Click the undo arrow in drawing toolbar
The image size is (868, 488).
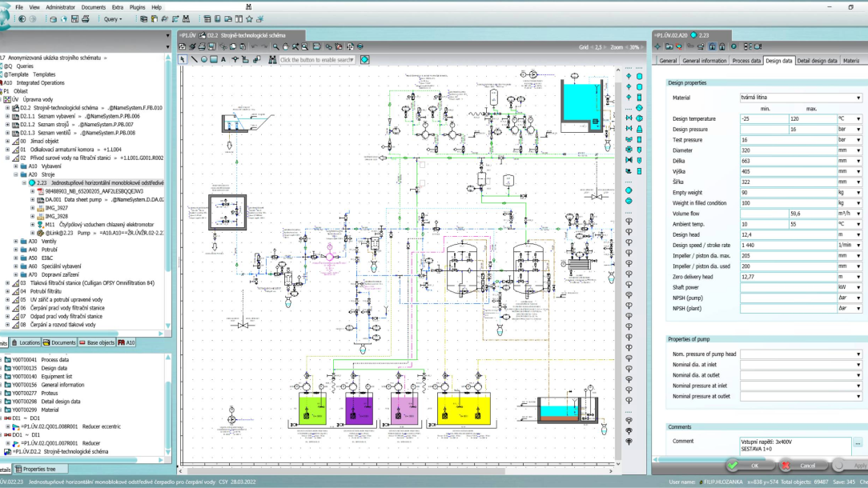pyautogui.click(x=254, y=47)
